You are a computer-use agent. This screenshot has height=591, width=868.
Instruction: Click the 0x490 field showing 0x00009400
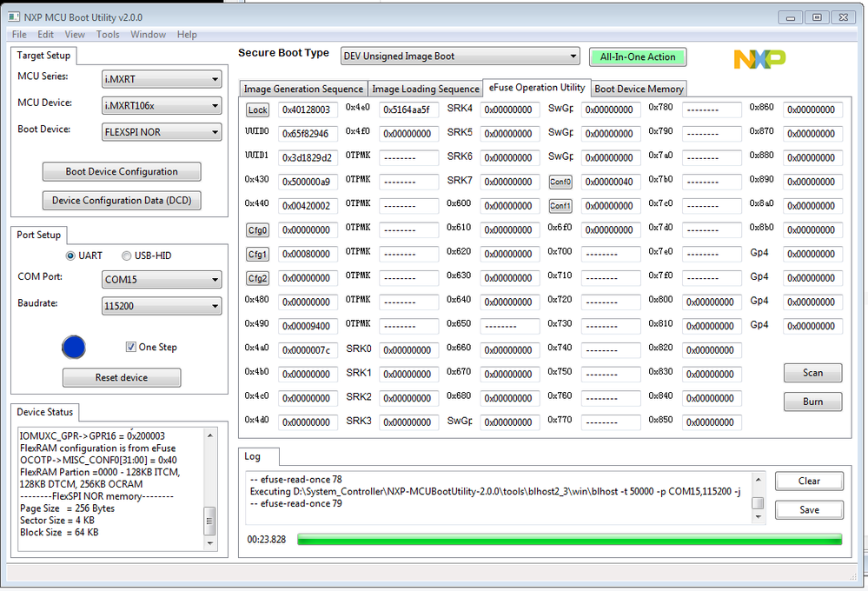point(308,326)
